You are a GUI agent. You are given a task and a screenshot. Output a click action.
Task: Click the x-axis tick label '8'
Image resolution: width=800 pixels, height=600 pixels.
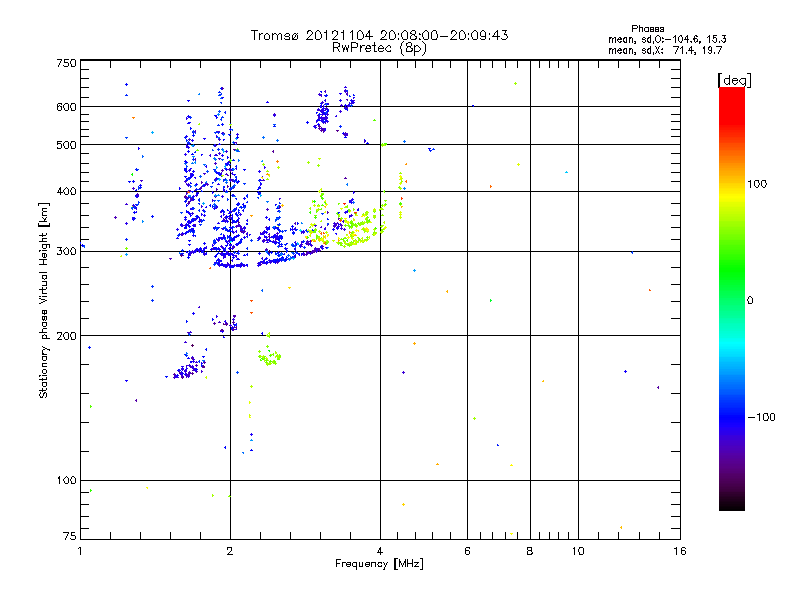[x=530, y=551]
